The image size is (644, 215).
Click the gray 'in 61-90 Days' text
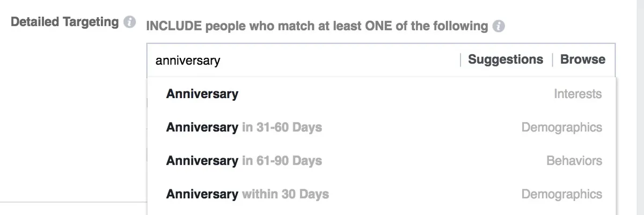pos(282,161)
